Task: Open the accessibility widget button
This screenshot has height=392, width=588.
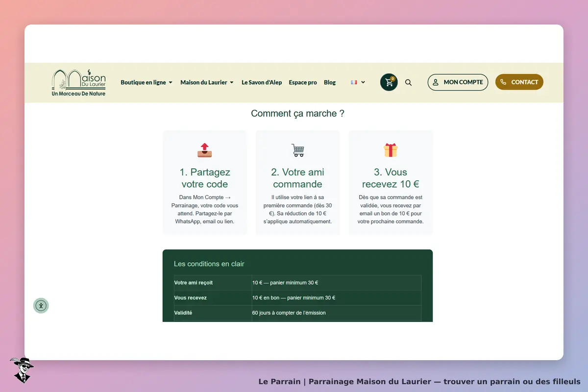Action: point(41,306)
